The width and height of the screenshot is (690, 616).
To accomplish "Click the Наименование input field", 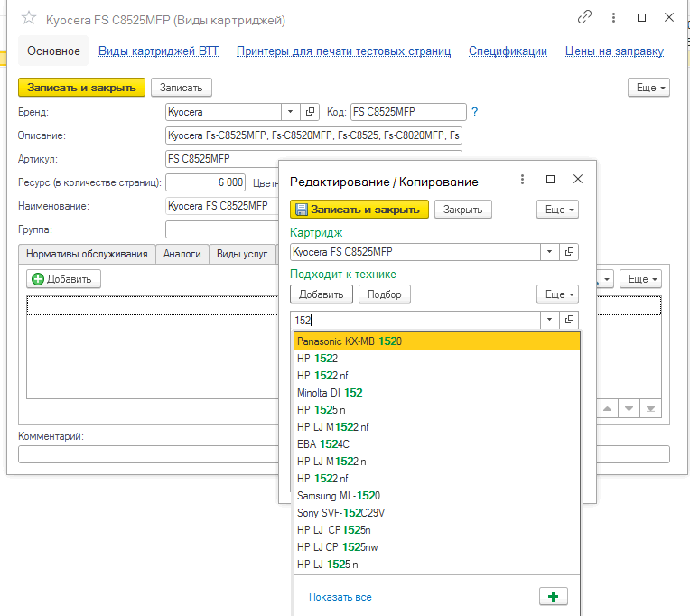I will pyautogui.click(x=222, y=206).
